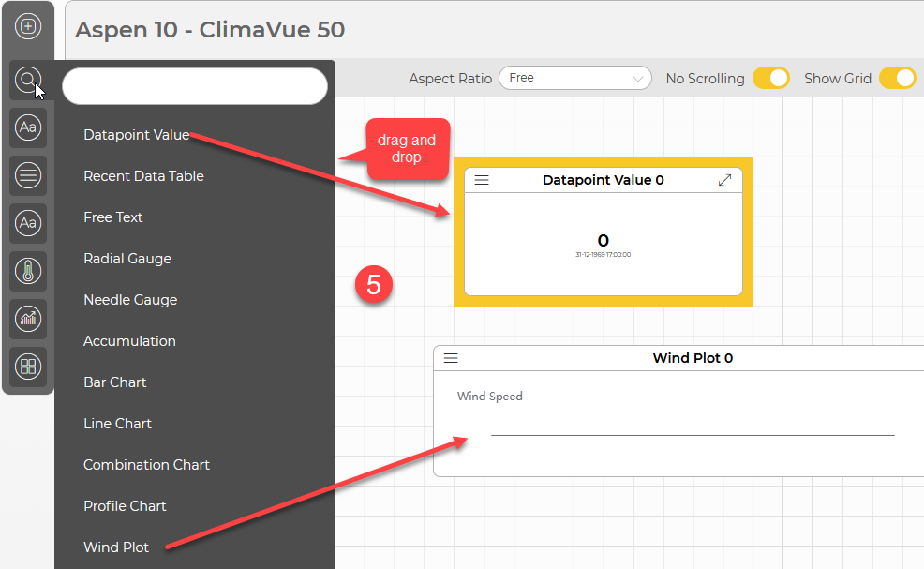Click the Datapoint Value 0 widget title
924x569 pixels.
pyautogui.click(x=604, y=180)
